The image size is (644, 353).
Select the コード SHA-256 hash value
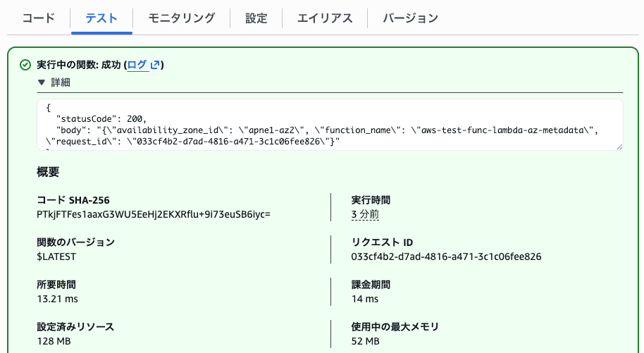pyautogui.click(x=154, y=214)
